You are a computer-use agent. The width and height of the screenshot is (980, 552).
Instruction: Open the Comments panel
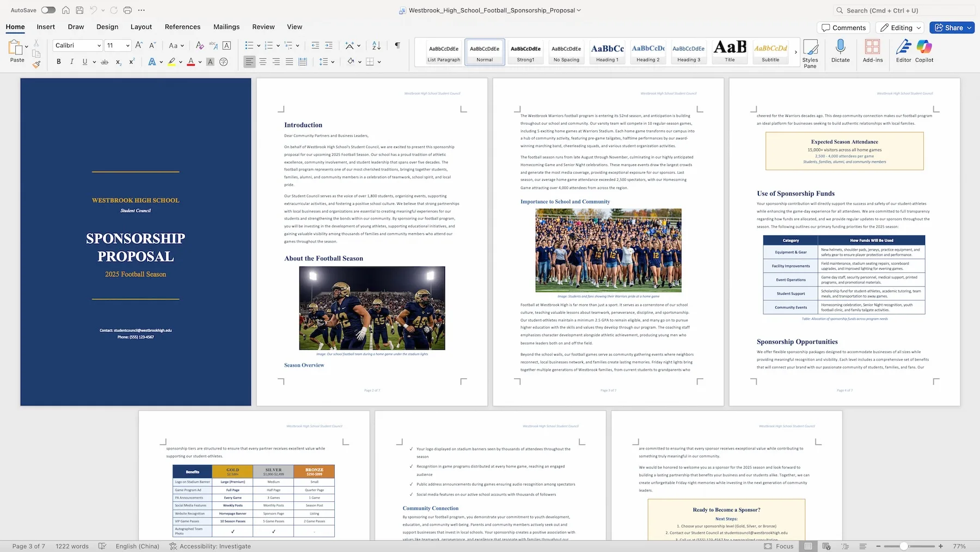coord(843,27)
